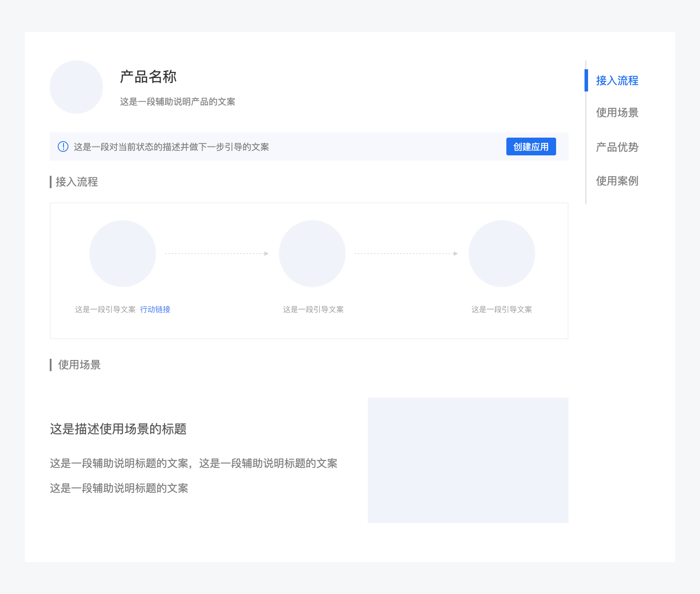Click the 接入流程 section heading
Screen dimensions: 700x594
click(76, 182)
